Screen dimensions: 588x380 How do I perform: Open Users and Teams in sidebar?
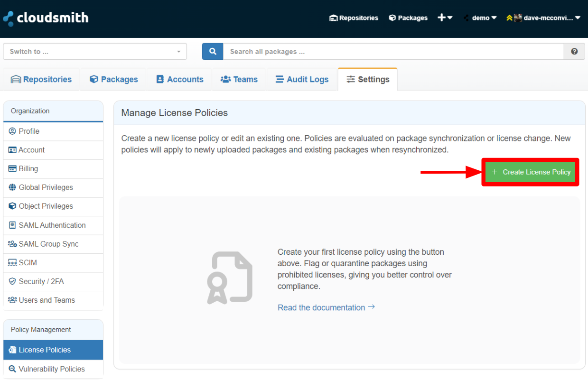(x=53, y=300)
